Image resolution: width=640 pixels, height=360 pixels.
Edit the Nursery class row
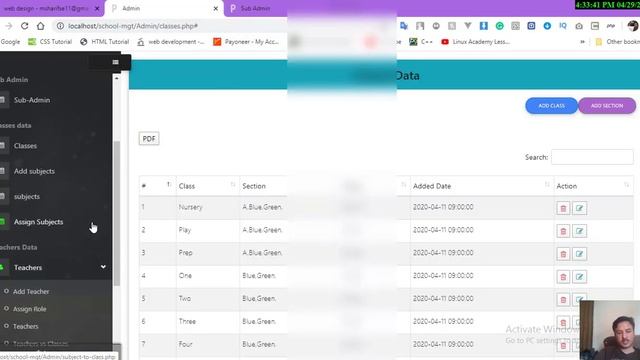click(579, 209)
